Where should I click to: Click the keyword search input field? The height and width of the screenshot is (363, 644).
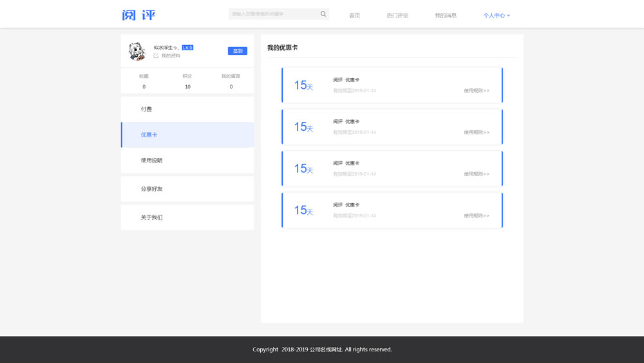[274, 14]
